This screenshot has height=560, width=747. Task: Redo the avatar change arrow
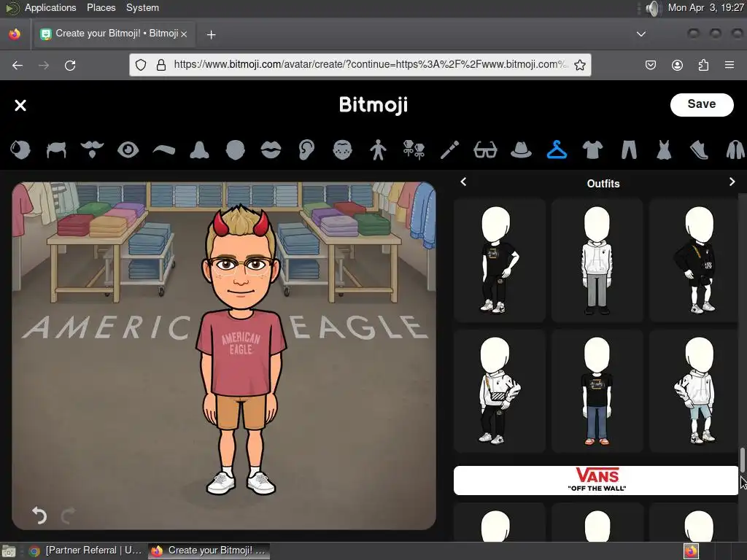click(68, 516)
